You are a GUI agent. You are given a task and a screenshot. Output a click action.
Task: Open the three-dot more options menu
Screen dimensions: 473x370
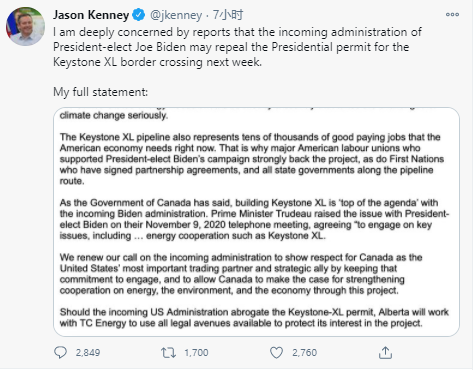click(452, 14)
